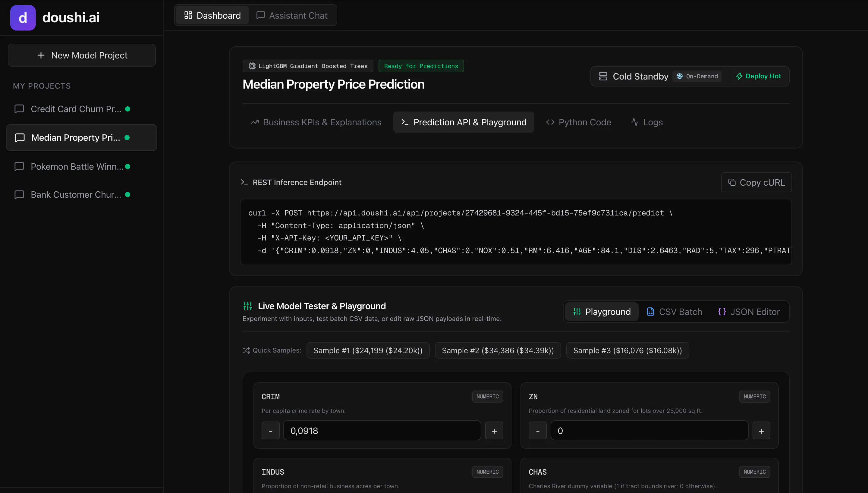The height and width of the screenshot is (493, 868).
Task: Click the Credit Card Churn chat icon
Action: (19, 109)
